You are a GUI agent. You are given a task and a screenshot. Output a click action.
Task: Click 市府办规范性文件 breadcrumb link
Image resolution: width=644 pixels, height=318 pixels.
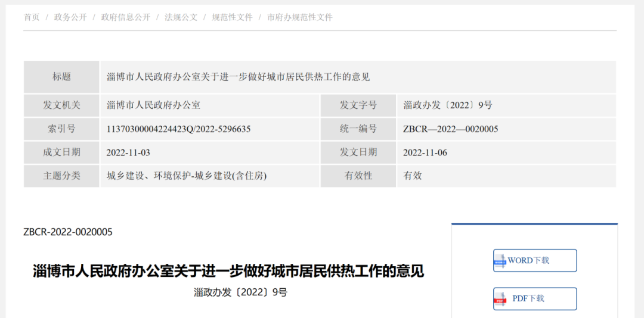coord(300,17)
